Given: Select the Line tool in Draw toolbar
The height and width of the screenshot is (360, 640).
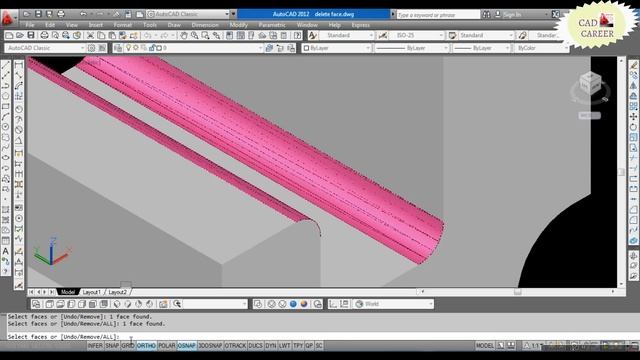Looking at the screenshot, I should point(6,65).
